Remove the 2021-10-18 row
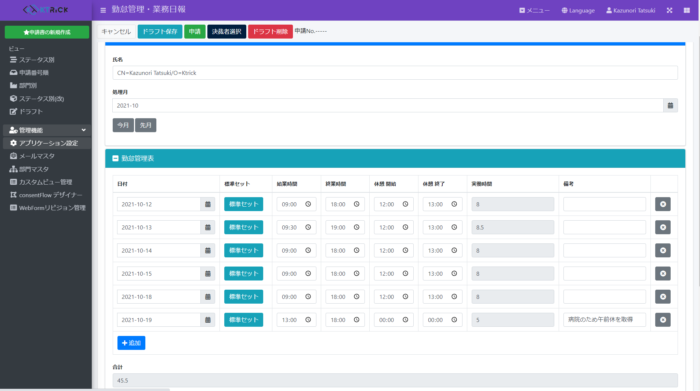The image size is (700, 391). 663,297
